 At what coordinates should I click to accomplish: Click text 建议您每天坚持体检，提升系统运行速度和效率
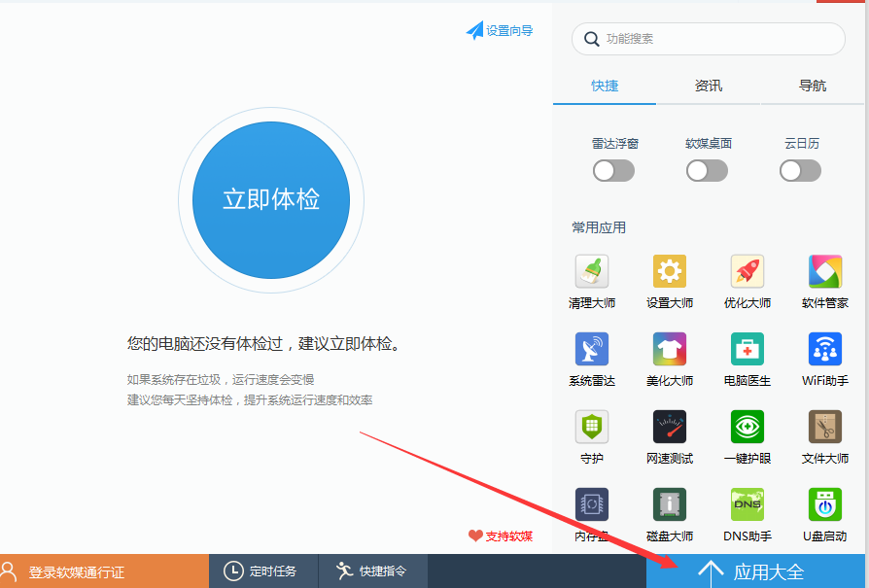coord(250,400)
